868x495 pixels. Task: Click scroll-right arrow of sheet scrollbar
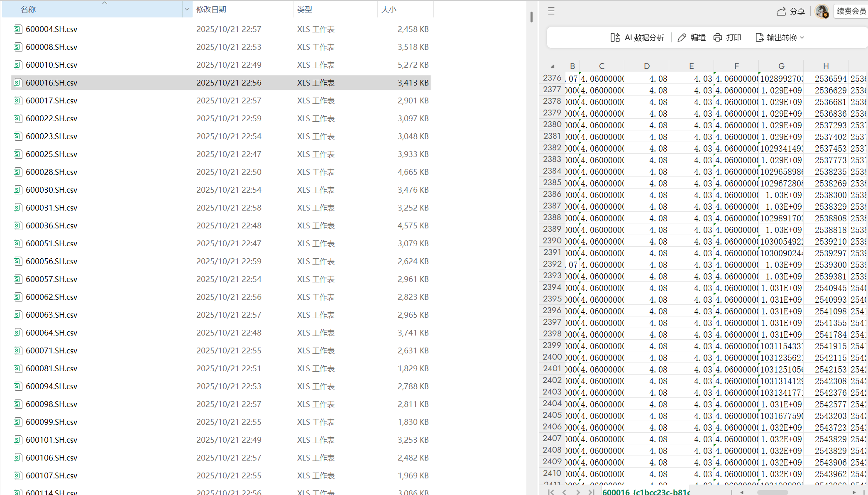(854, 492)
